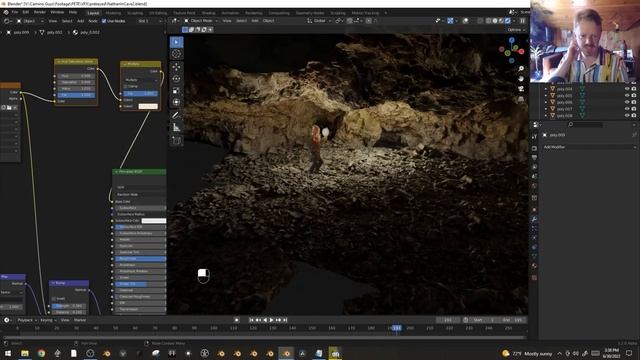Image resolution: width=640 pixels, height=360 pixels.
Task: Toggle viewport overlays button
Action: [x=465, y=21]
